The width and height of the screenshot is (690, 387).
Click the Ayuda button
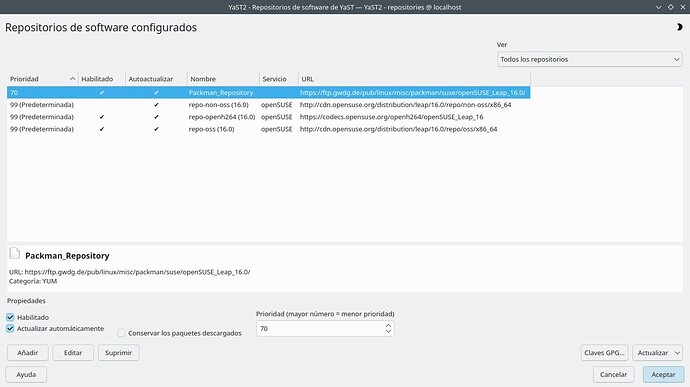coord(26,375)
